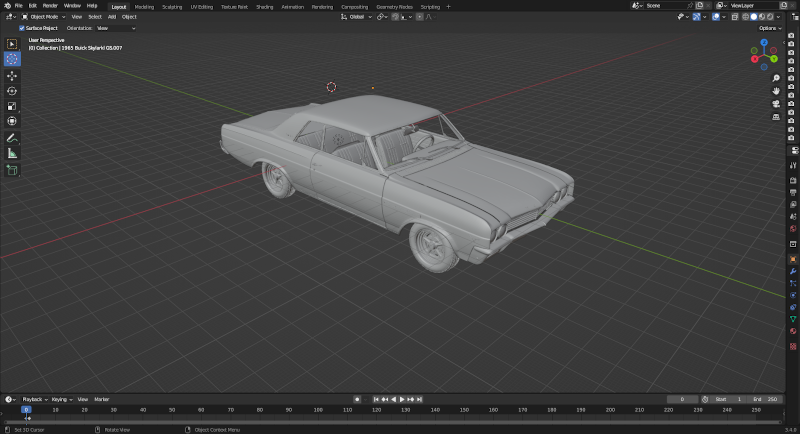
Task: Open the Orientation View dropdown
Action: (x=116, y=28)
